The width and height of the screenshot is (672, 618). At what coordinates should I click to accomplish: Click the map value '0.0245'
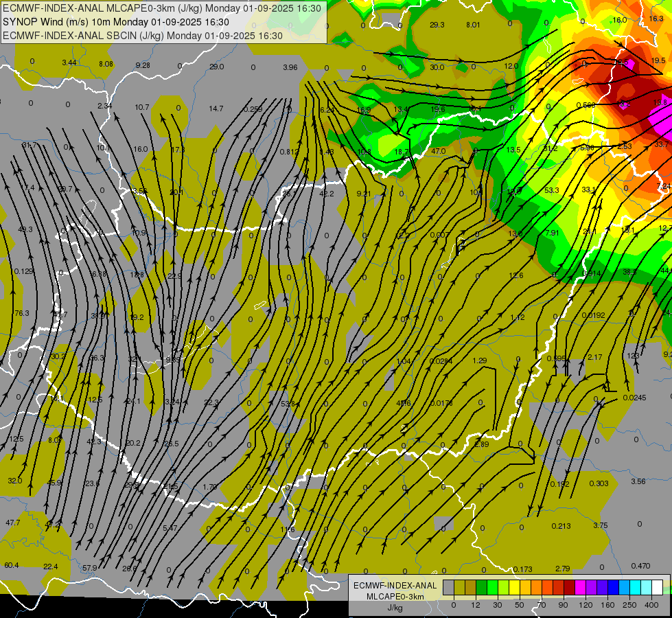click(635, 398)
